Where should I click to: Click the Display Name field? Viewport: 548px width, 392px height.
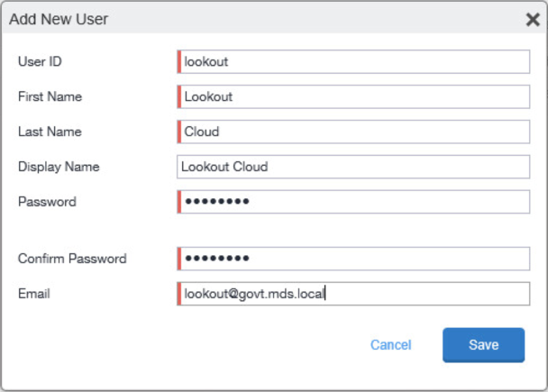(353, 167)
